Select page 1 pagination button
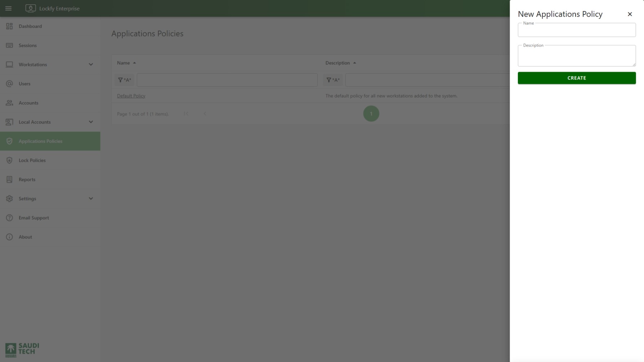Image resolution: width=644 pixels, height=362 pixels. coord(371,114)
